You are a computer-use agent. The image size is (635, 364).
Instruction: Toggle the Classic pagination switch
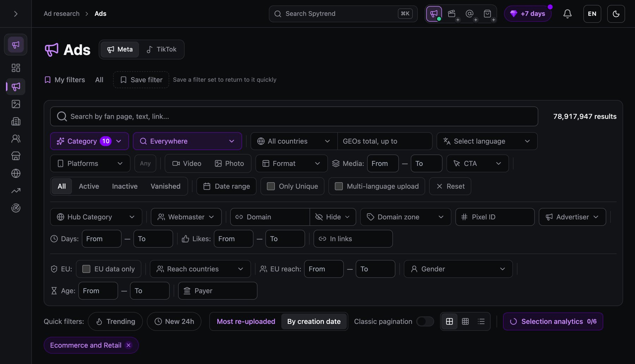point(425,321)
